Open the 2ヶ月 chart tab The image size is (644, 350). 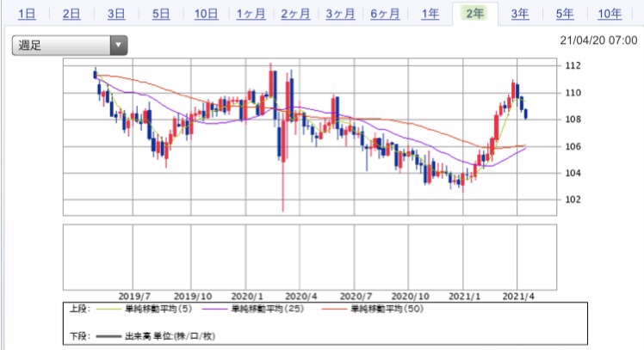click(295, 14)
